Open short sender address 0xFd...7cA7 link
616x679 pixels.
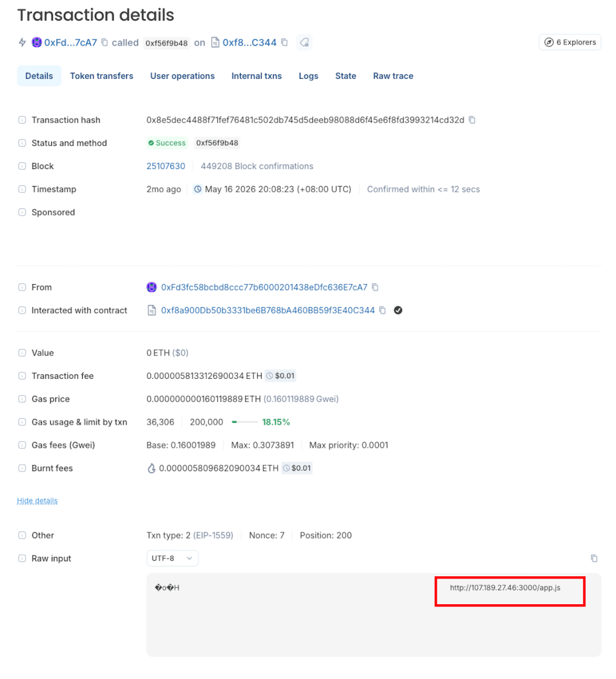[x=71, y=42]
